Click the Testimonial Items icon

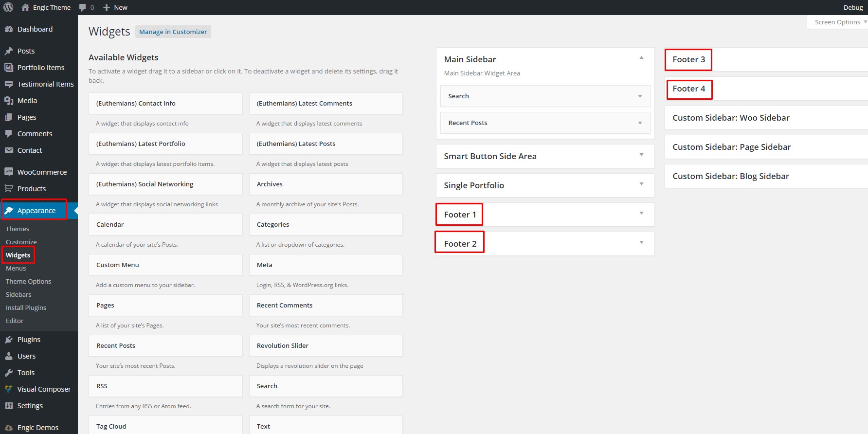(x=9, y=84)
